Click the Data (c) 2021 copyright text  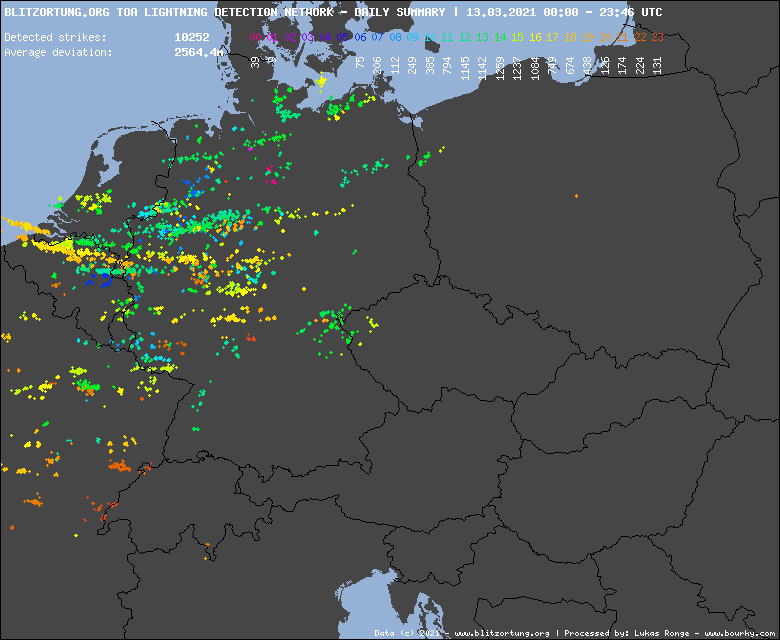[x=408, y=633]
